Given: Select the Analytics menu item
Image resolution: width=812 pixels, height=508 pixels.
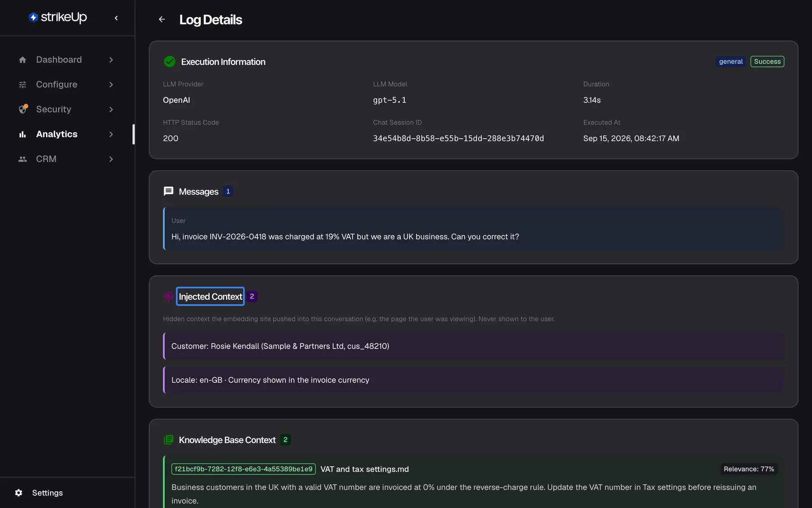Looking at the screenshot, I should 66,134.
